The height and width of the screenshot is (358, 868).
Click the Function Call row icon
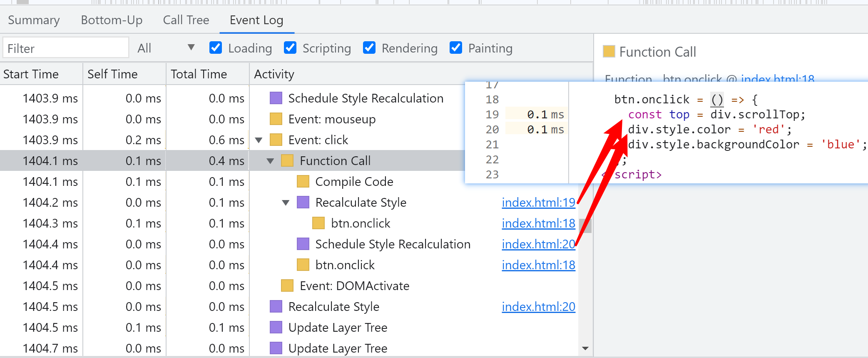[287, 161]
